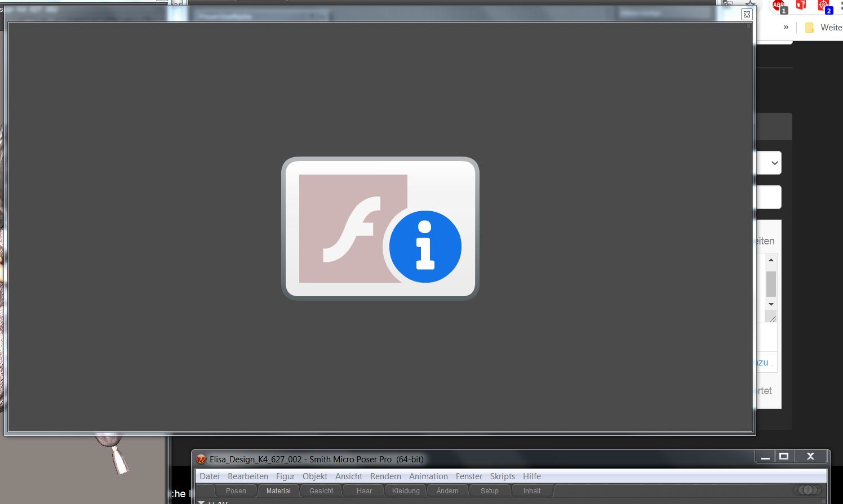Click the textarea scrollbar up arrow
This screenshot has height=504, width=843.
click(x=771, y=260)
